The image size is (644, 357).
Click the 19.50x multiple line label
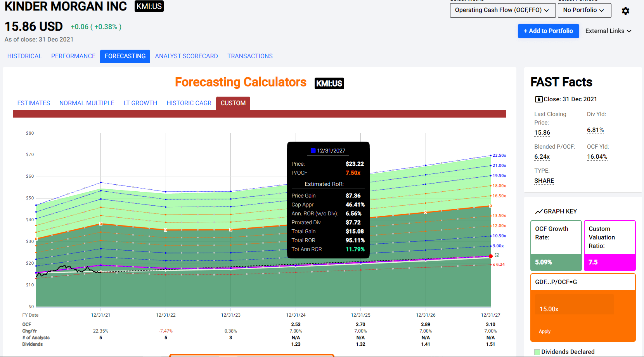coord(499,176)
